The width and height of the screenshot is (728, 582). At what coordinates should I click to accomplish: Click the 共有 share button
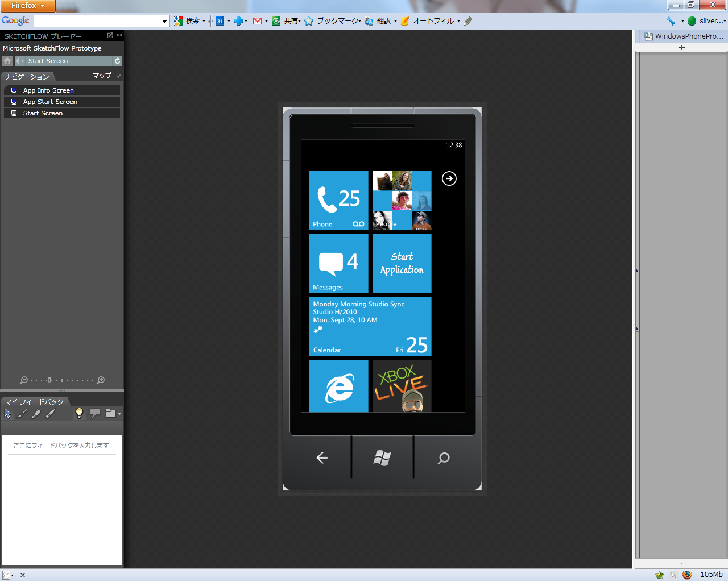click(286, 21)
